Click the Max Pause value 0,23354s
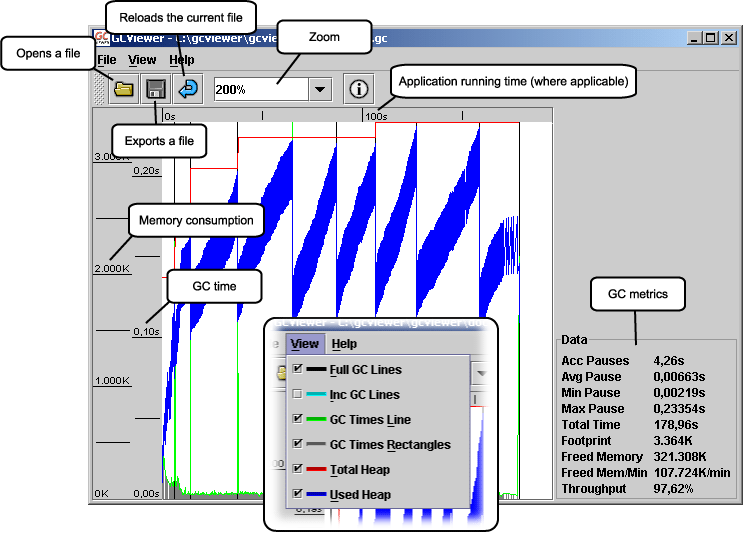This screenshot has width=743, height=535. coord(679,408)
